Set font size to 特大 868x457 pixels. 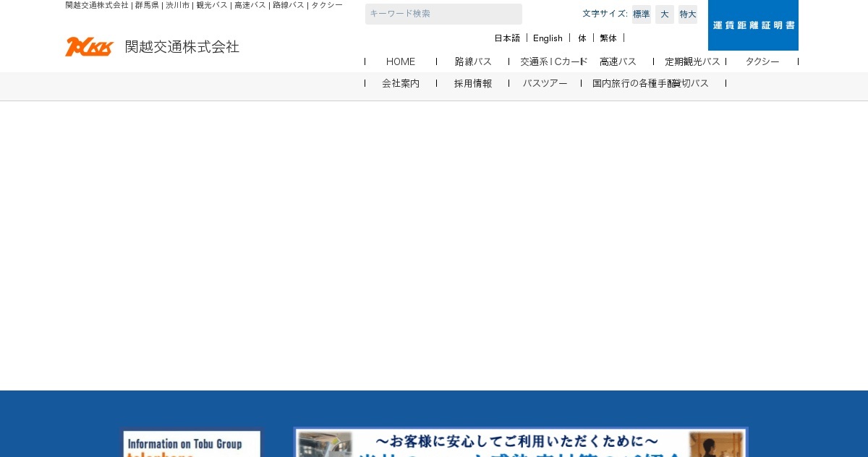click(687, 14)
